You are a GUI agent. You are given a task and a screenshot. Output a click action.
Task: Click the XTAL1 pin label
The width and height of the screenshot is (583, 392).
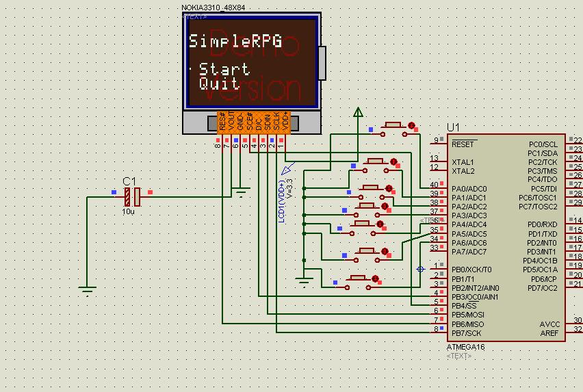463,162
